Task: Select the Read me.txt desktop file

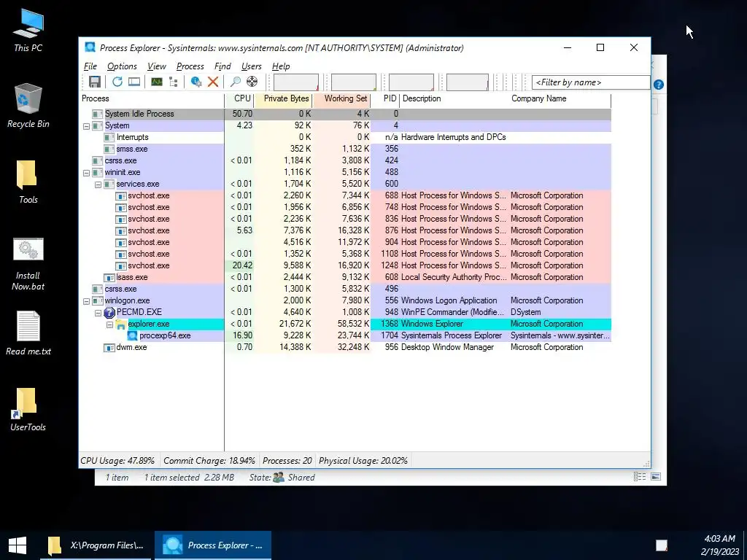Action: point(28,333)
